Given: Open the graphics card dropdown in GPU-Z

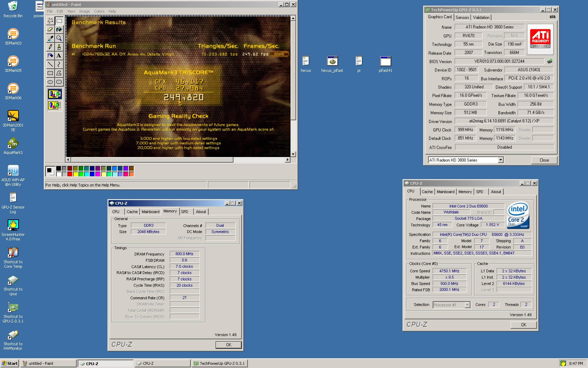Looking at the screenshot, I should pyautogui.click(x=501, y=160).
